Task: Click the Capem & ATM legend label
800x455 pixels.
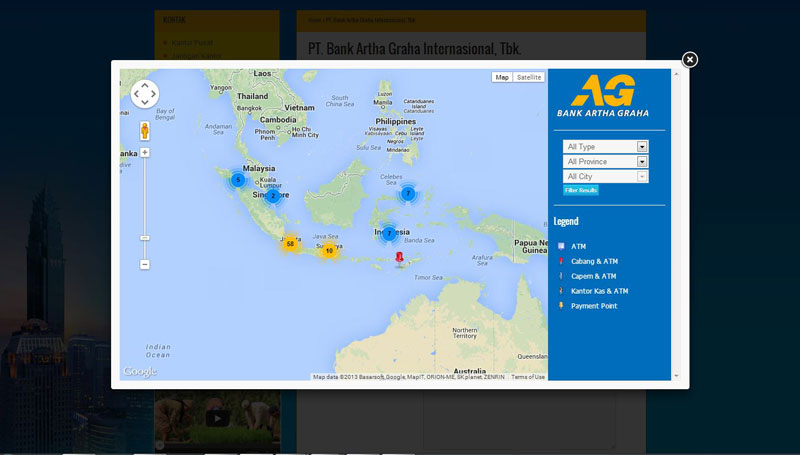Action: pos(593,276)
